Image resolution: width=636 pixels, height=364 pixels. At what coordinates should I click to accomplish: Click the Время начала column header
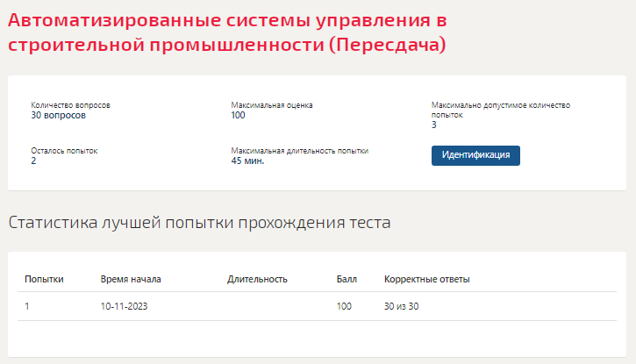click(131, 279)
